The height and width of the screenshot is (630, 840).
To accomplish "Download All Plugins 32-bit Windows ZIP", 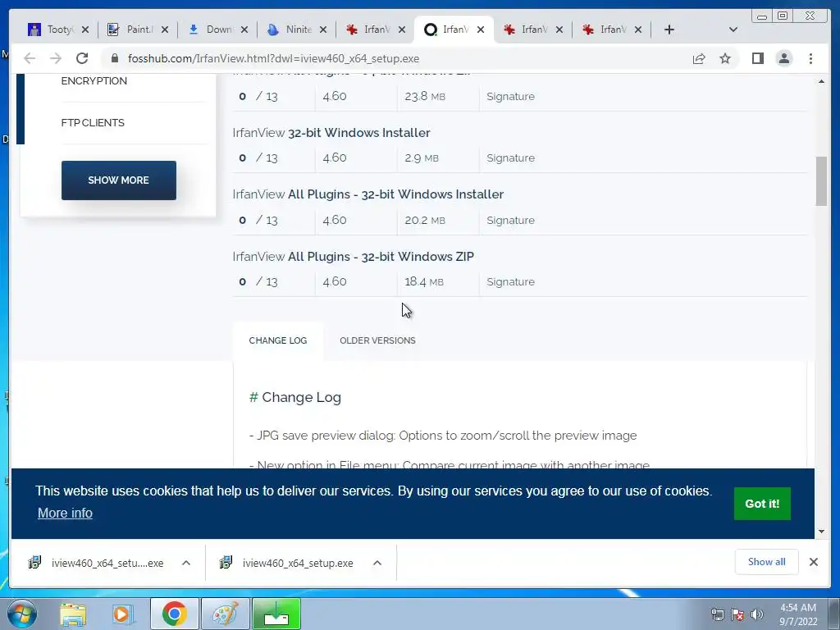I will [353, 257].
